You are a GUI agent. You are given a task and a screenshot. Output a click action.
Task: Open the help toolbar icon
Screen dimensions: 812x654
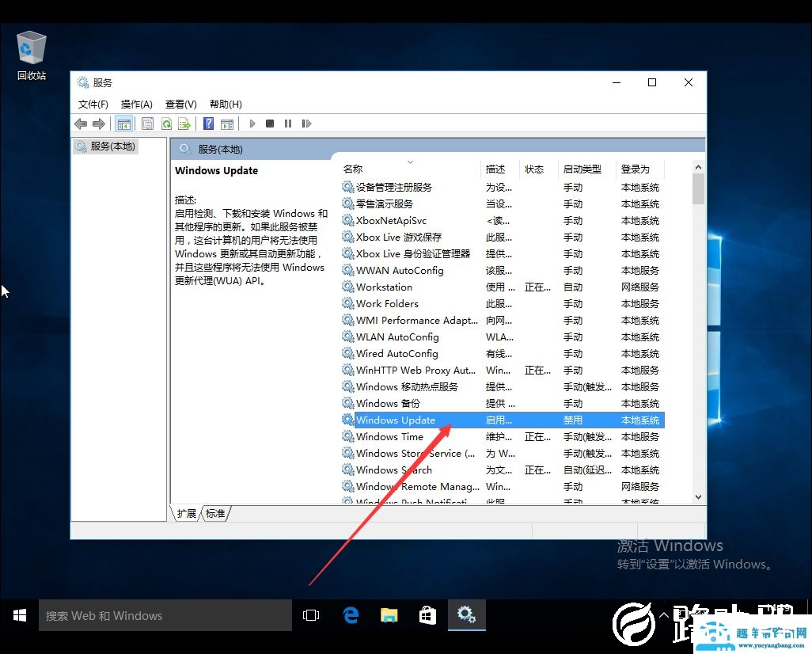[x=209, y=124]
